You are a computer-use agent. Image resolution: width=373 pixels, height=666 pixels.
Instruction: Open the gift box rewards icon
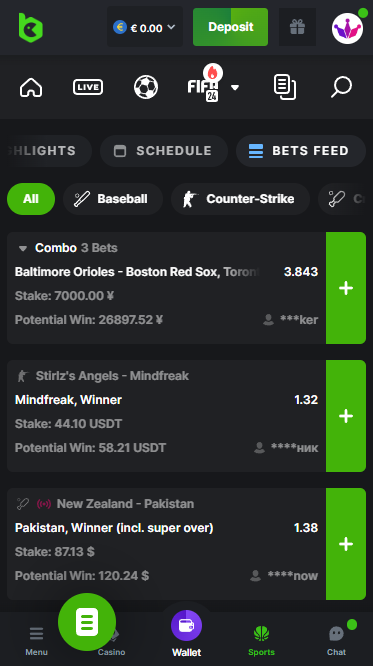pos(297,27)
